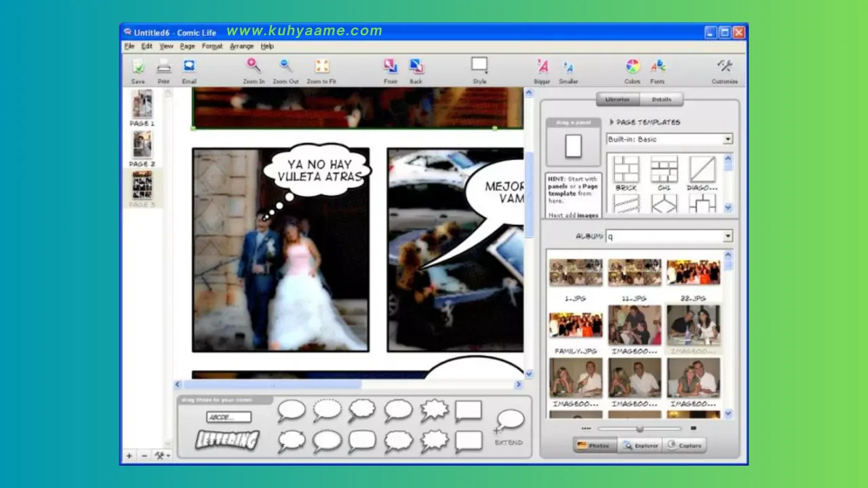This screenshot has width=868, height=488.
Task: Click the photo list scroll-down arrow
Action: pyautogui.click(x=729, y=413)
